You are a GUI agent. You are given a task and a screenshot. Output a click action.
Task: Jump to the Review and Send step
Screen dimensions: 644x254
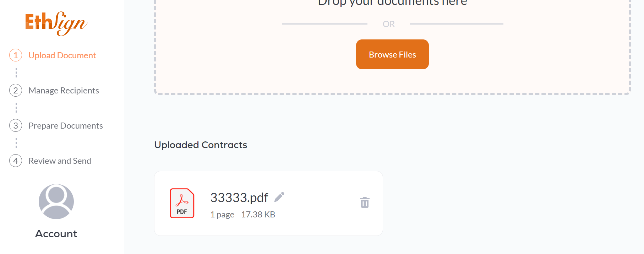point(60,161)
